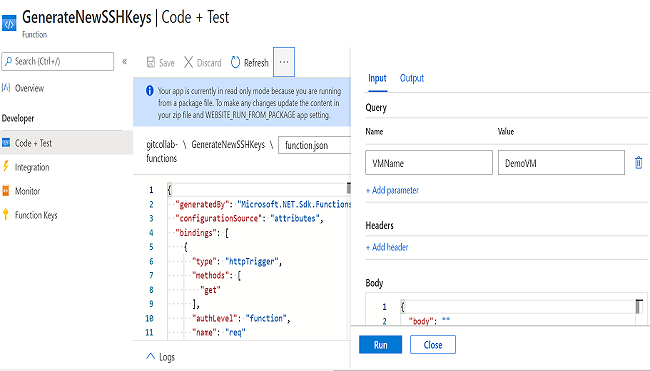Click the Headers section heading
The width and height of the screenshot is (650, 371).
379,226
